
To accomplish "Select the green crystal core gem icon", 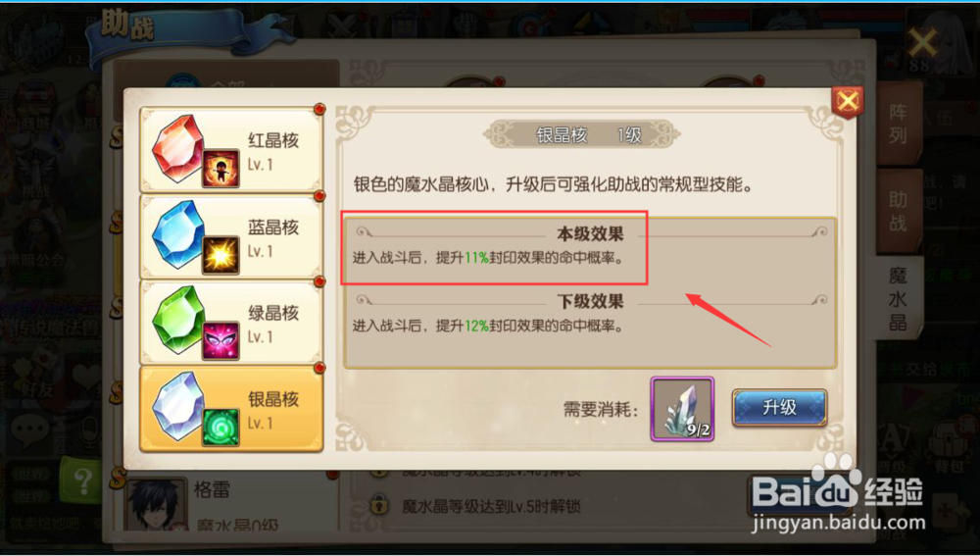I will click(x=178, y=320).
